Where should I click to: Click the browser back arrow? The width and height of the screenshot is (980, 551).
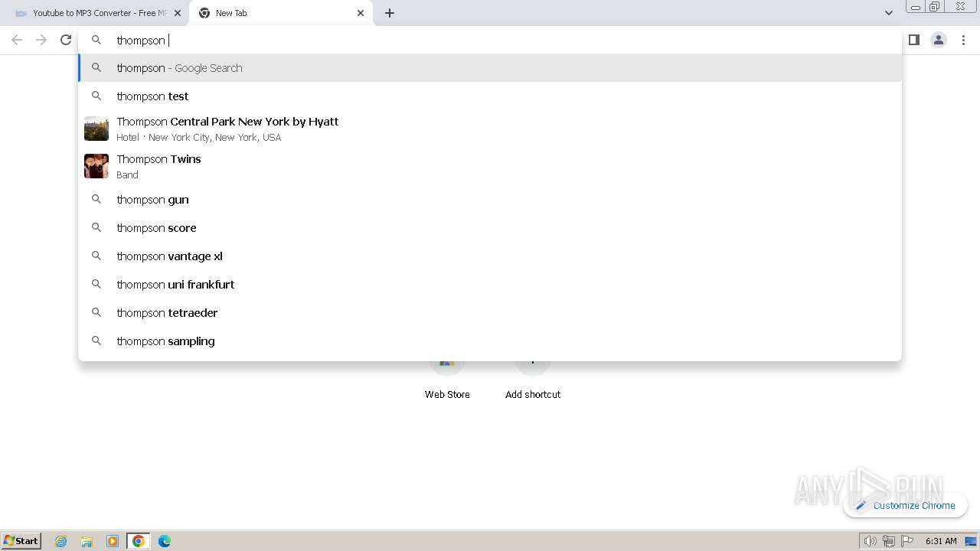17,40
